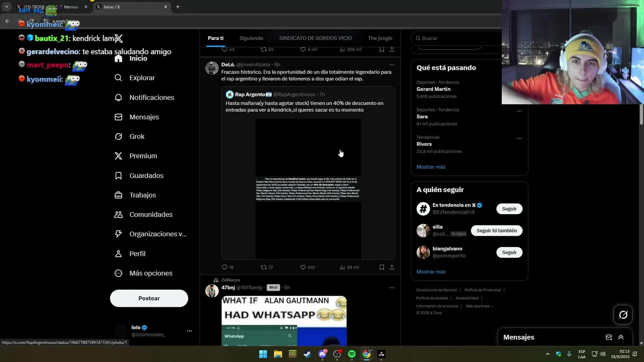Repost DeLó post showing 37 reposts
The width and height of the screenshot is (644, 362).
267,267
